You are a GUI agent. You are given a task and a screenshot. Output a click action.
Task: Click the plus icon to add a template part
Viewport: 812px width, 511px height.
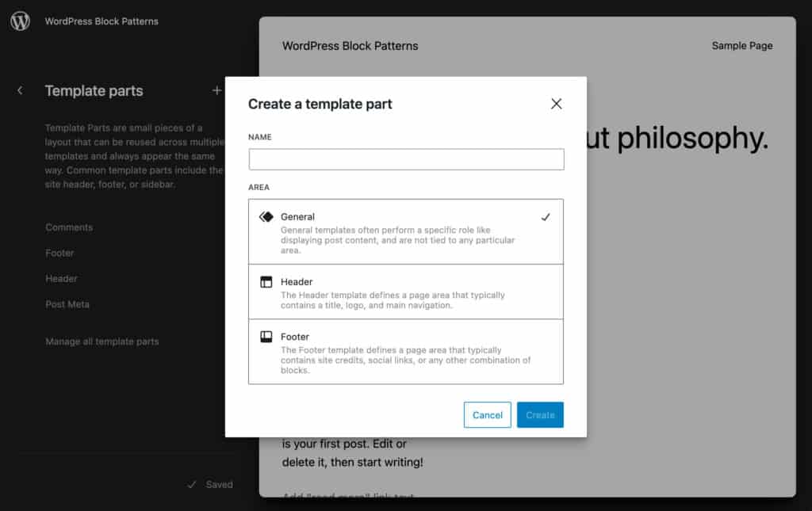click(x=216, y=90)
